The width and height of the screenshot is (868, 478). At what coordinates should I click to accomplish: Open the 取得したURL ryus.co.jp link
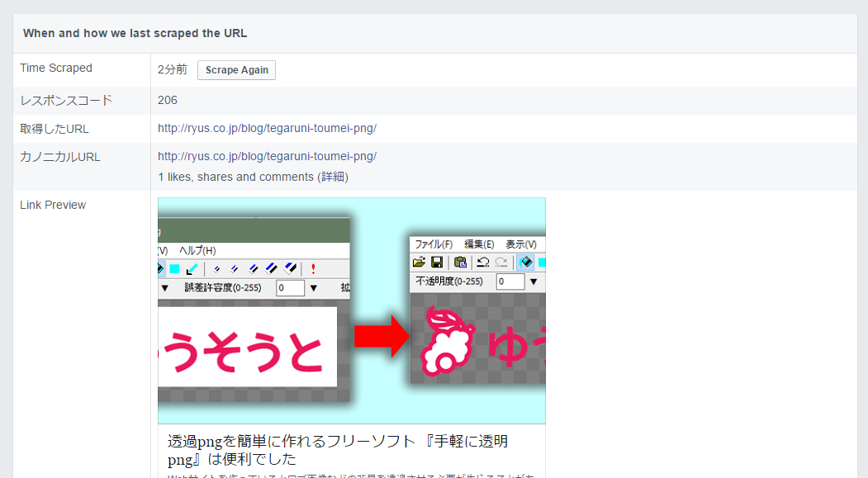(x=267, y=128)
